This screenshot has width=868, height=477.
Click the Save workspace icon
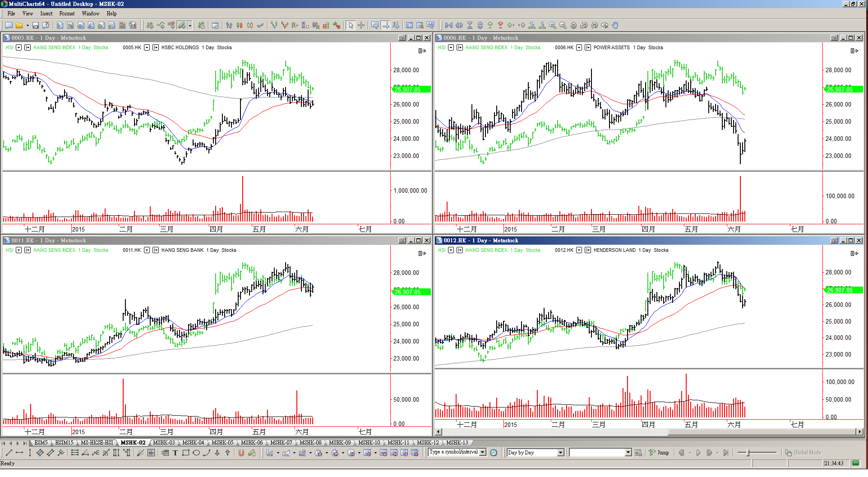coord(36,26)
